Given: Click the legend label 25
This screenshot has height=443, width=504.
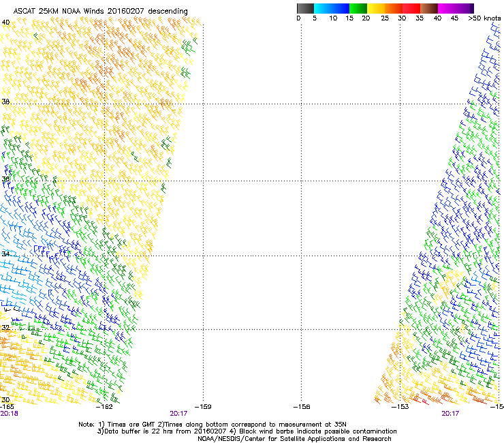Looking at the screenshot, I should click(385, 18).
